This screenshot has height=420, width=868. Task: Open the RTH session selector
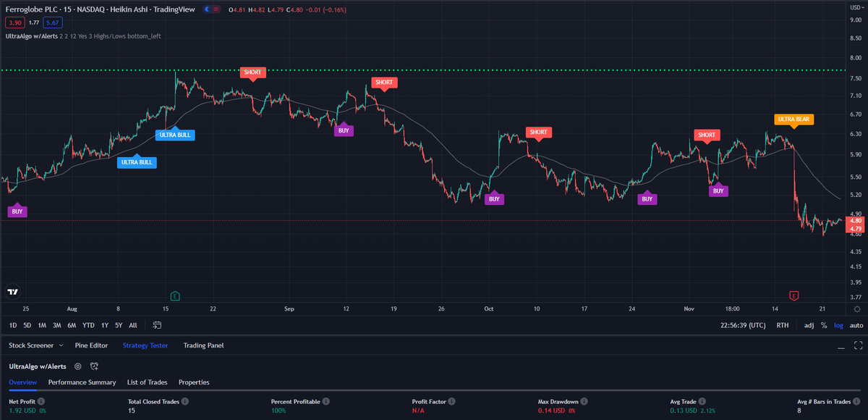783,325
